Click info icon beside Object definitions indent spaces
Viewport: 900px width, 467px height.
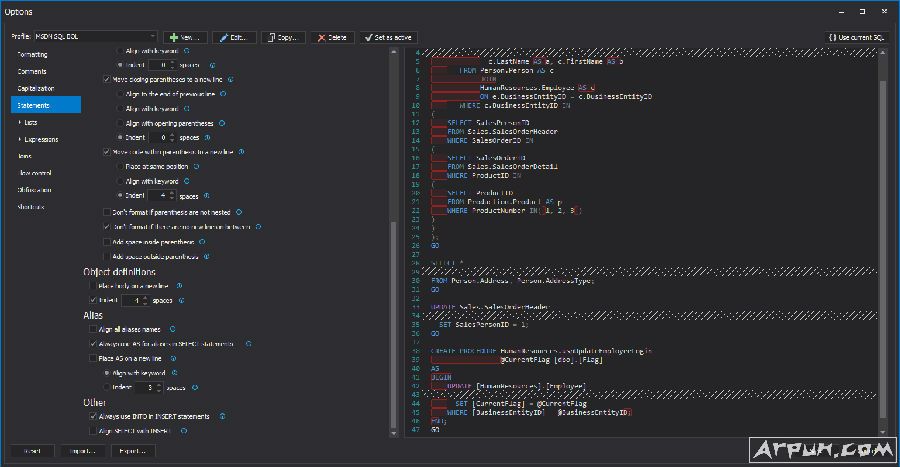click(x=181, y=300)
